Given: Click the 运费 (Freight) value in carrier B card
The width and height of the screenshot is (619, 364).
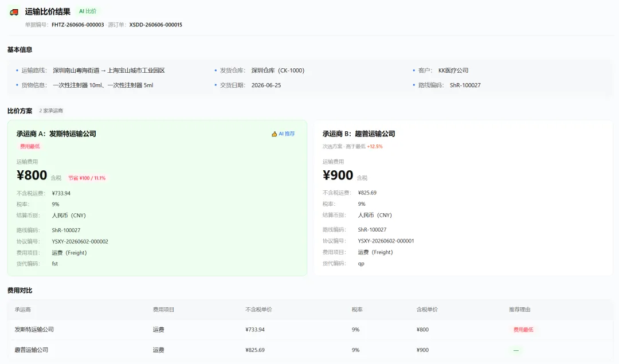Looking at the screenshot, I should click(375, 252).
